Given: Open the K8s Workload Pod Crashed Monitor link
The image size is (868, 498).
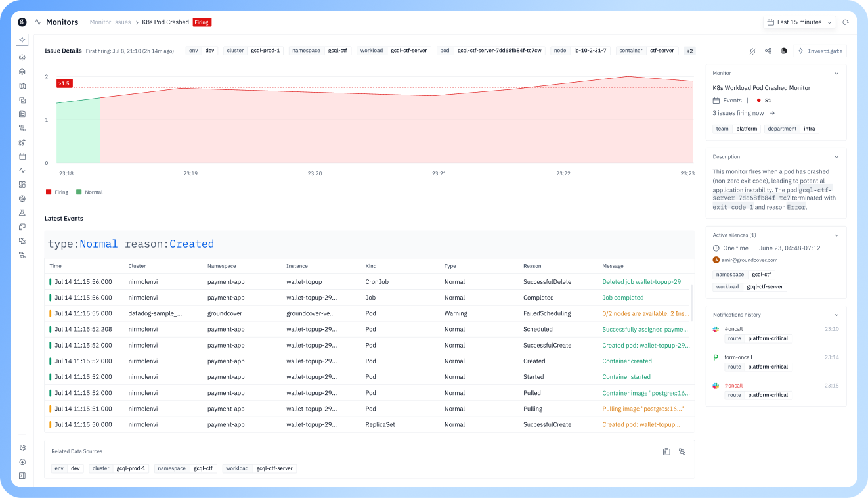Looking at the screenshot, I should click(762, 88).
